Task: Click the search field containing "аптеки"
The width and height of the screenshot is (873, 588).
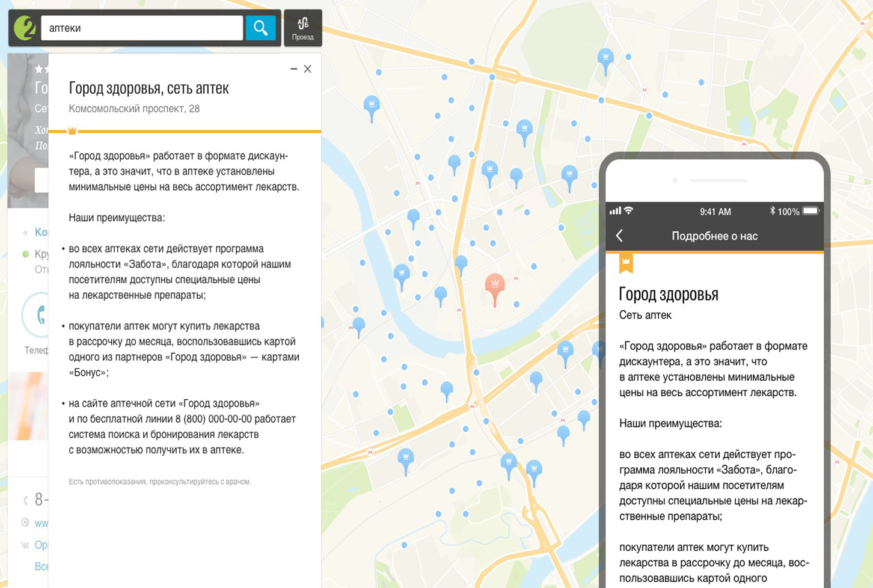Action: tap(141, 28)
